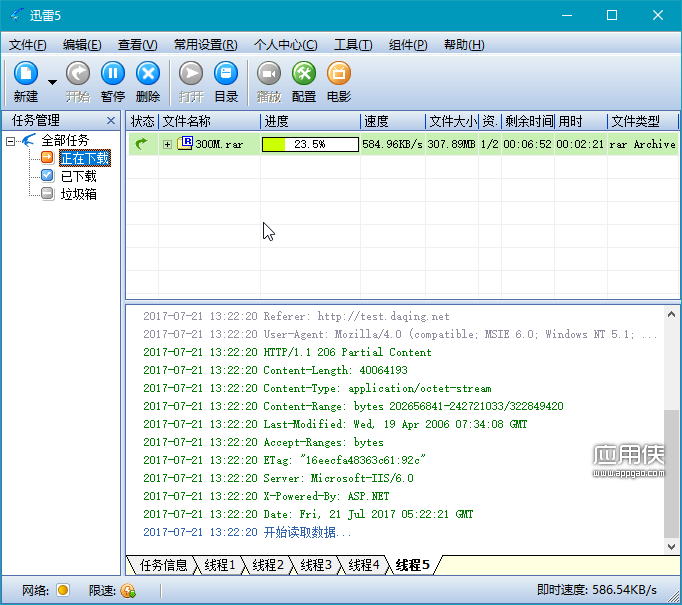Open the 目录 folder icon
This screenshot has width=682, height=605.
[226, 73]
